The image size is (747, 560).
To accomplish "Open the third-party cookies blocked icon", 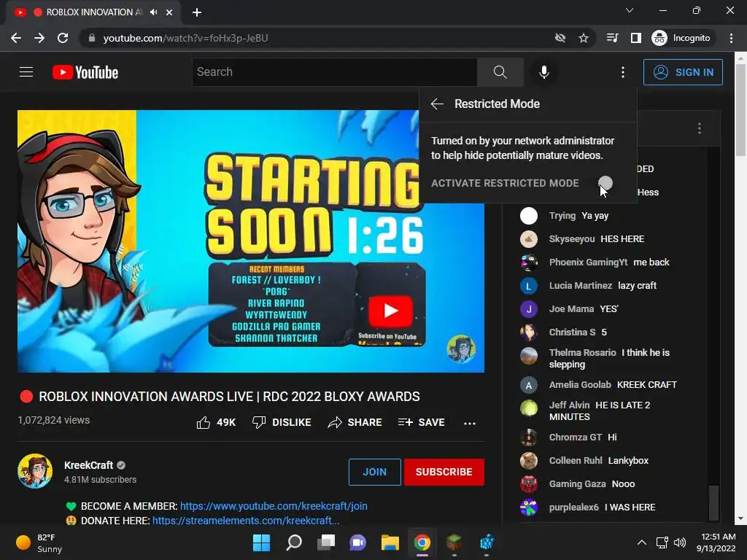I will [x=560, y=38].
